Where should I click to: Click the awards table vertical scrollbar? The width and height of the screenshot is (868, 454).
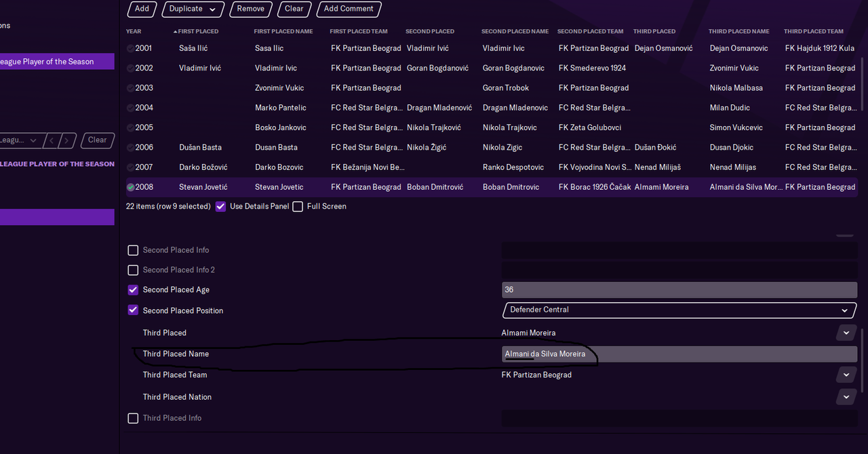click(863, 83)
